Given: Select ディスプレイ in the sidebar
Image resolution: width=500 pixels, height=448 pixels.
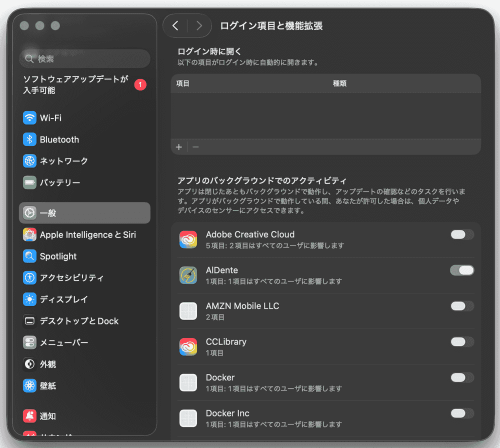Looking at the screenshot, I should tap(84, 299).
